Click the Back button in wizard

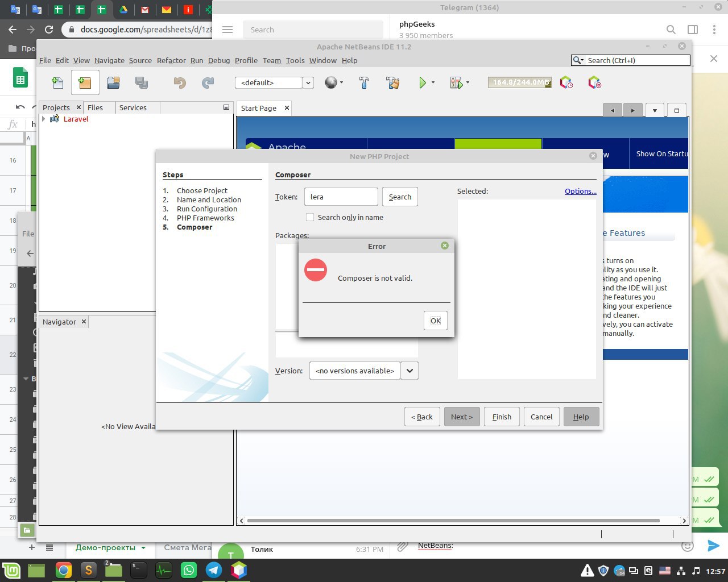click(x=422, y=417)
